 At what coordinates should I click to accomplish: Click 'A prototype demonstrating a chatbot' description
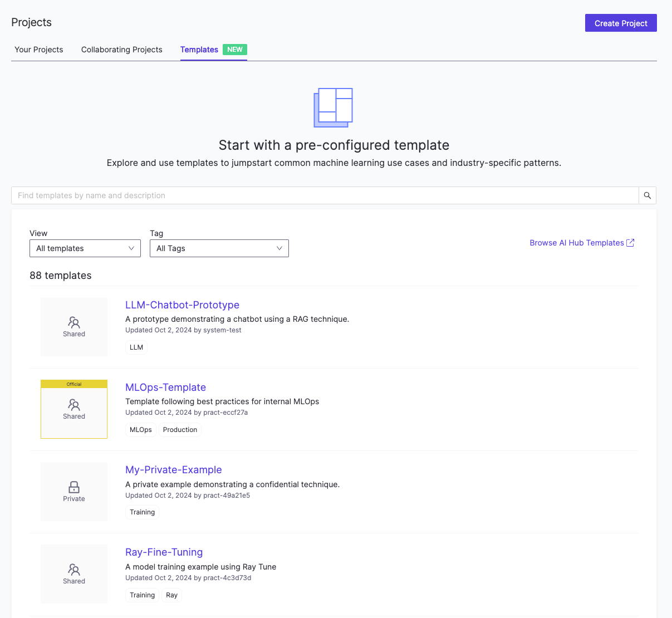tap(237, 319)
